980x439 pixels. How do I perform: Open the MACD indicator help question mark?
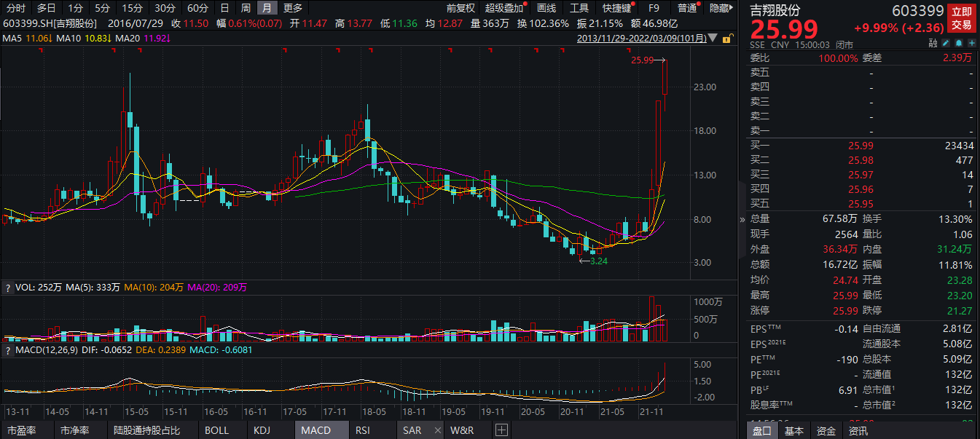pos(8,350)
